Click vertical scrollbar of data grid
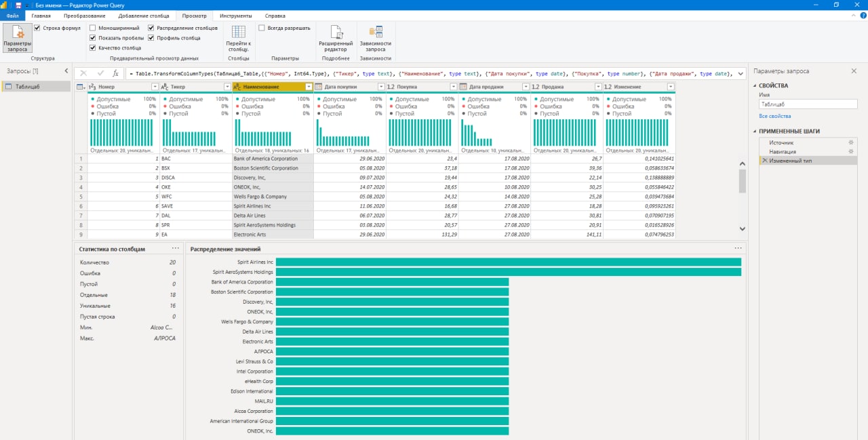The width and height of the screenshot is (868, 440). [x=742, y=181]
